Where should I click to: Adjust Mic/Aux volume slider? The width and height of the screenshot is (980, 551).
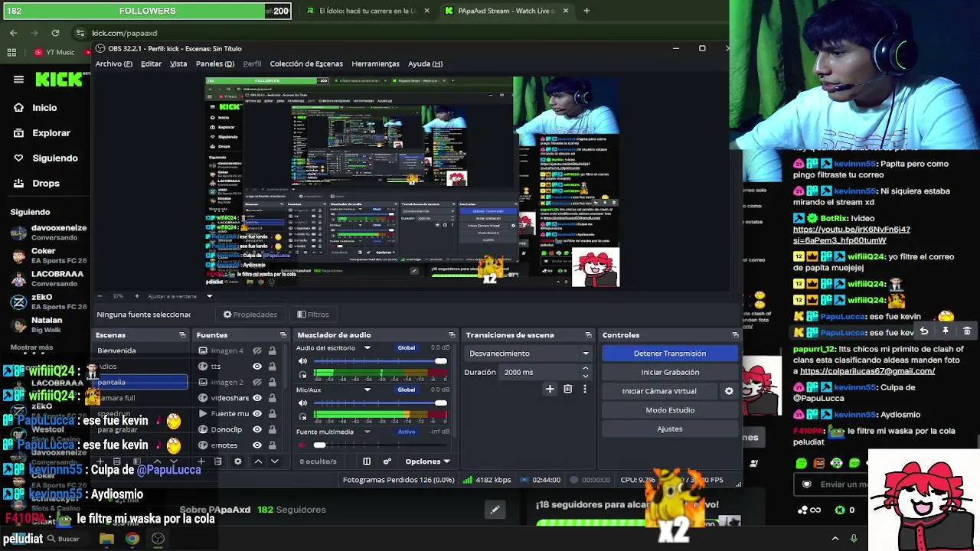(381, 403)
